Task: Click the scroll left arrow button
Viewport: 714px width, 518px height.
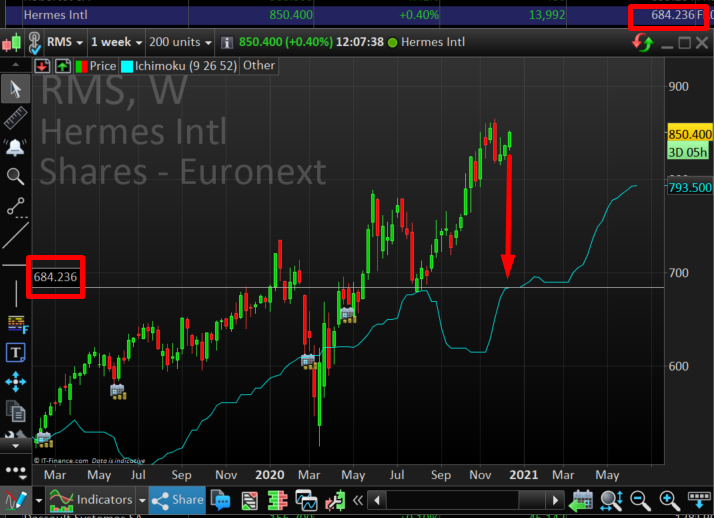Action: tap(377, 501)
